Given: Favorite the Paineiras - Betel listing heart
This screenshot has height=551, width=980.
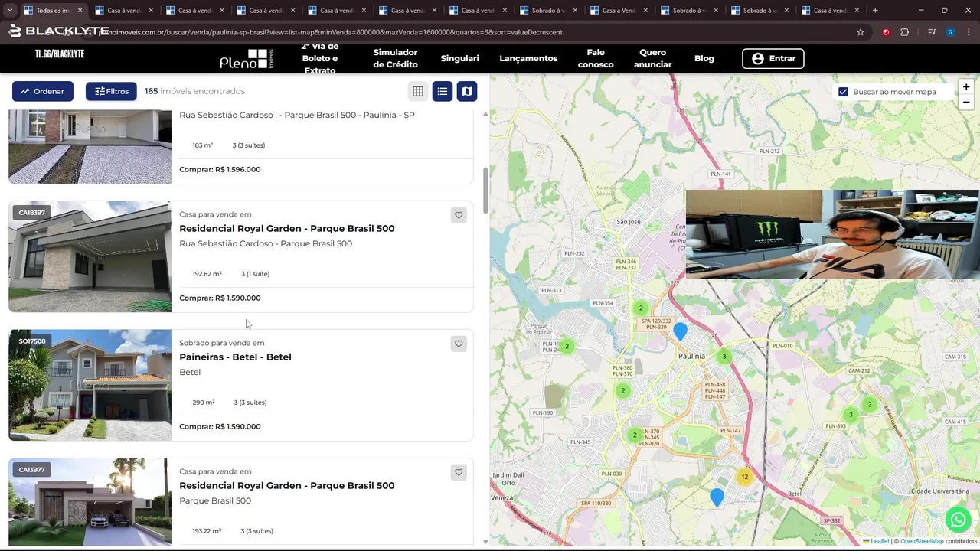Looking at the screenshot, I should click(x=459, y=344).
